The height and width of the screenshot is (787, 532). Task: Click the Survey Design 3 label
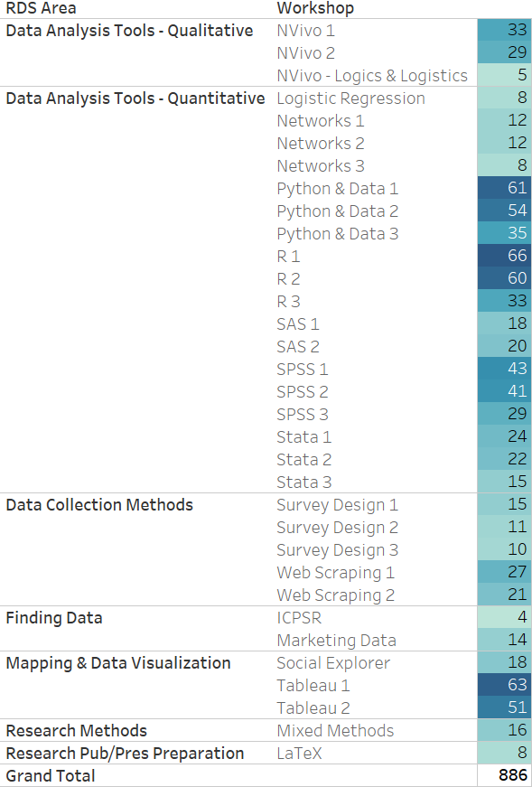[337, 550]
